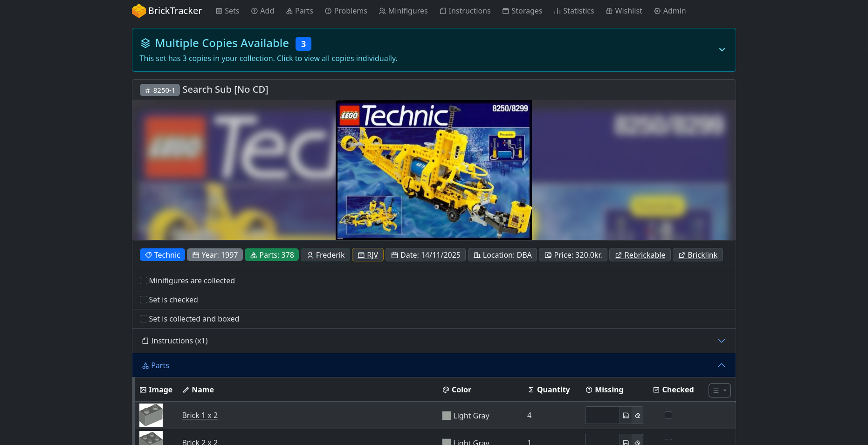
Task: Mark Brick 1 x 2 as checked
Action: pyautogui.click(x=668, y=415)
